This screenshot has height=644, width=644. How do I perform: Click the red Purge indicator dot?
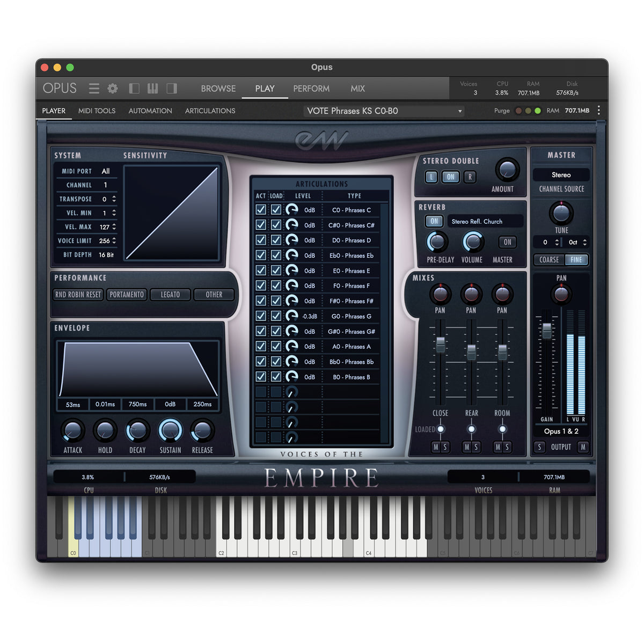[518, 111]
